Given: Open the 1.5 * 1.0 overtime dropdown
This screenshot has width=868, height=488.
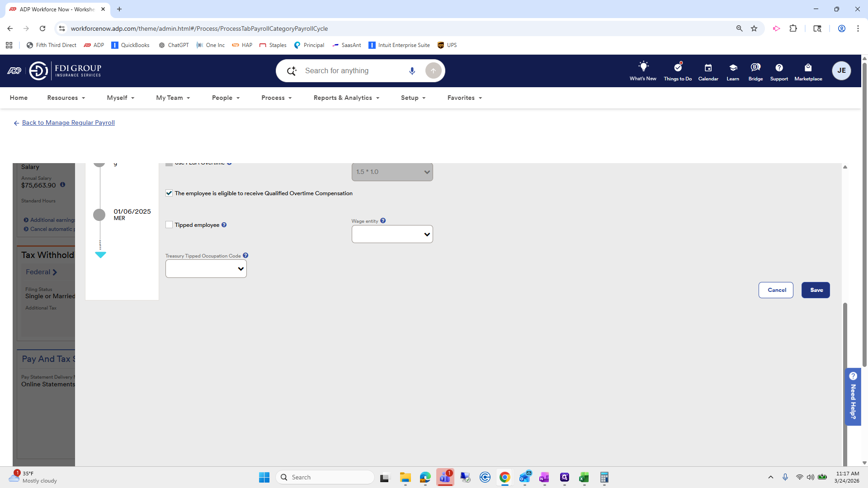Looking at the screenshot, I should pyautogui.click(x=392, y=172).
